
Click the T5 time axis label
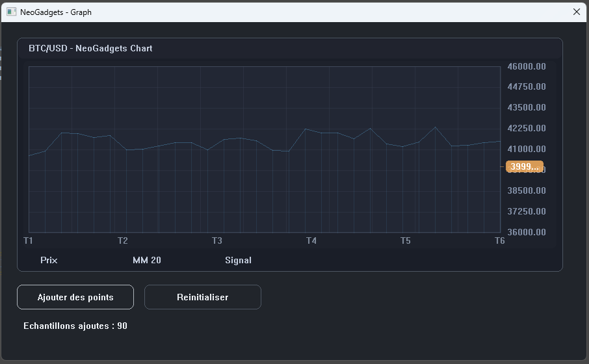click(x=406, y=240)
